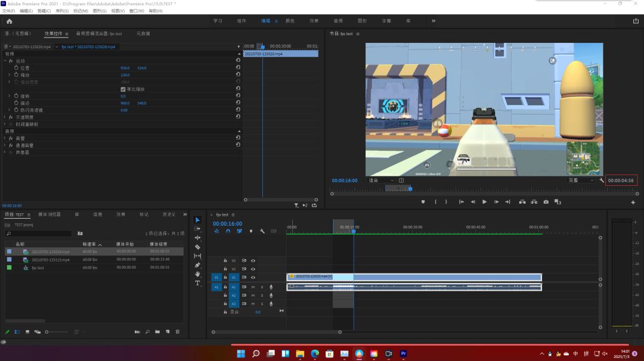This screenshot has width=644, height=361.
Task: Open Microsoft Edge from the taskbar
Action: pos(315,354)
